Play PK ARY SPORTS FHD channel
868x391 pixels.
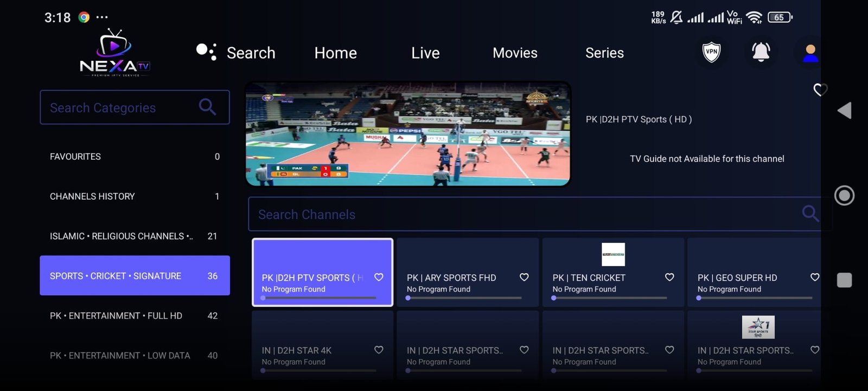(x=468, y=272)
